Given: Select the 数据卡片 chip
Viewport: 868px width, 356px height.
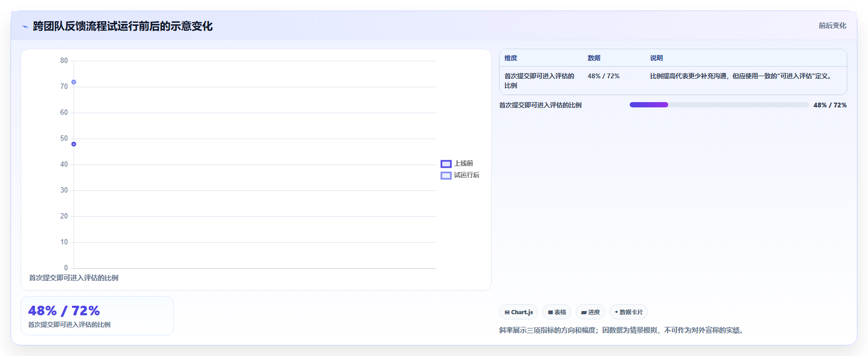Looking at the screenshot, I should tap(629, 312).
